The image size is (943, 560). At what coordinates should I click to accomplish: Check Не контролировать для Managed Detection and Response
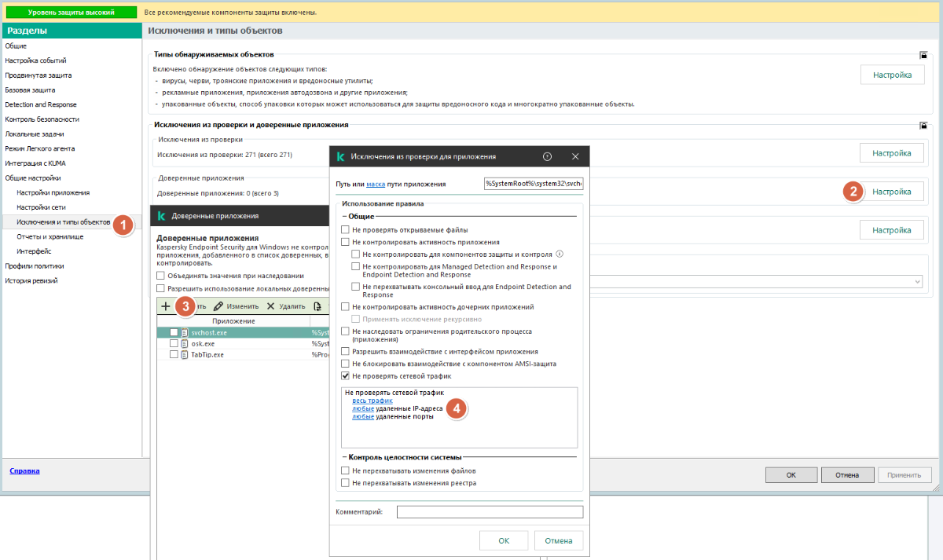[356, 267]
